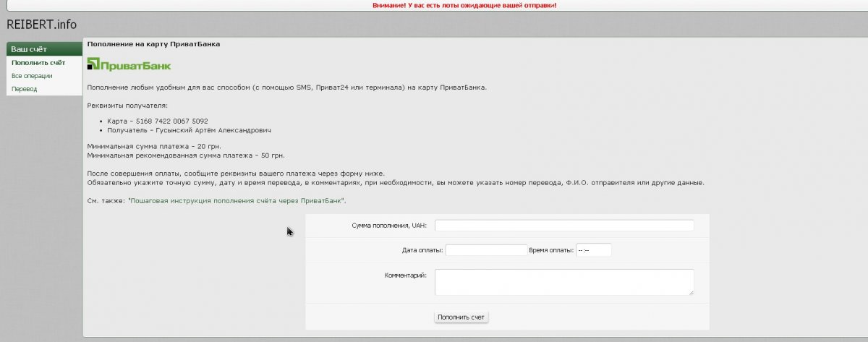Click the 'Ваш счёт' sidebar header
This screenshot has height=342, width=868.
(x=44, y=49)
